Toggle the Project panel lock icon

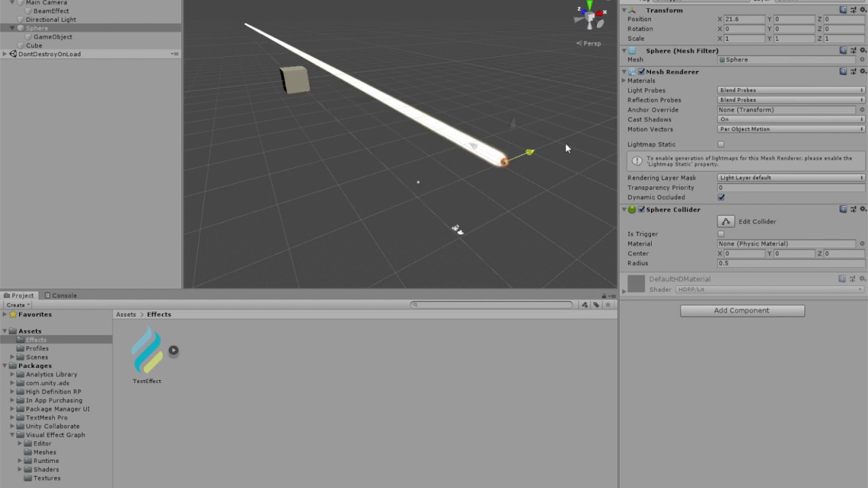coord(604,296)
